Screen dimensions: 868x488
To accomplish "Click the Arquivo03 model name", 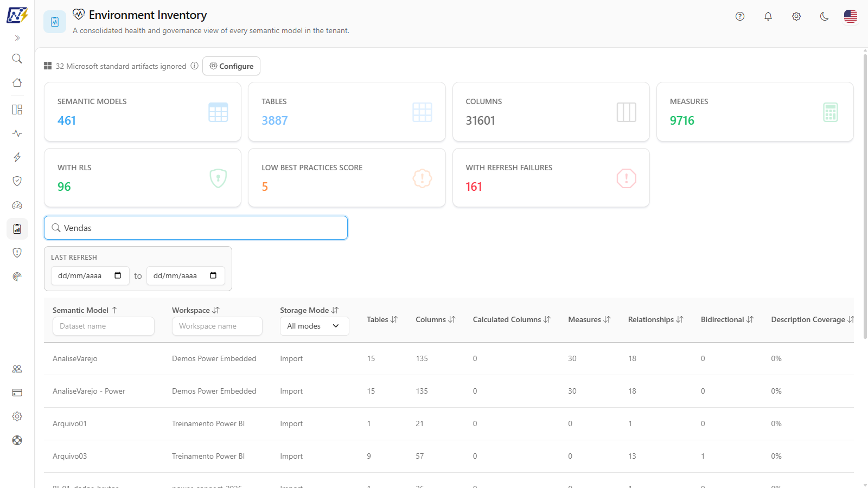I will (69, 456).
